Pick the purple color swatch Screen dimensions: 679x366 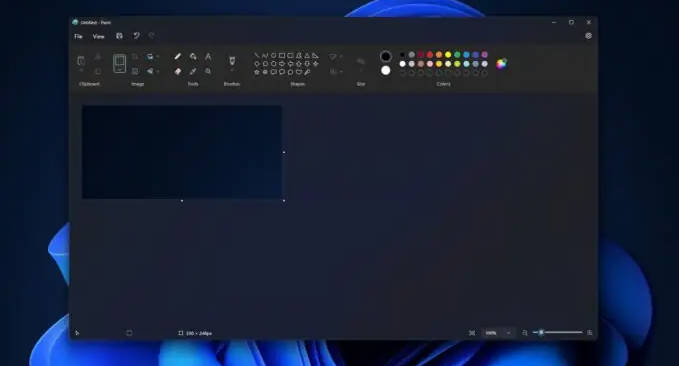click(485, 55)
